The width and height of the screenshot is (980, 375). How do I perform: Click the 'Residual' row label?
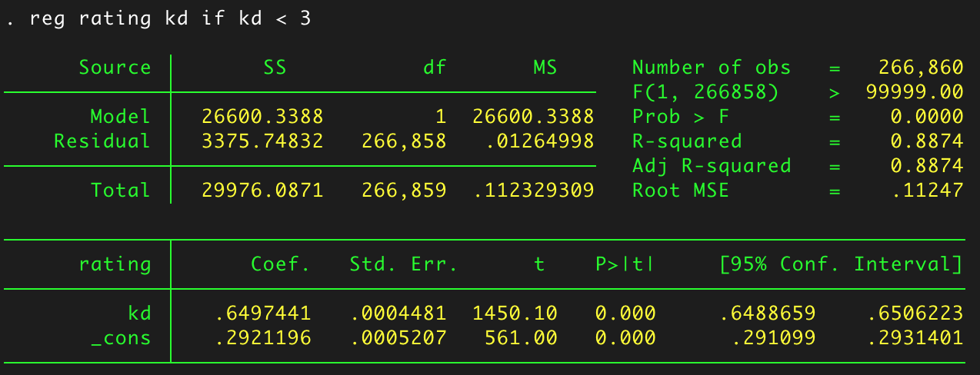click(x=102, y=141)
